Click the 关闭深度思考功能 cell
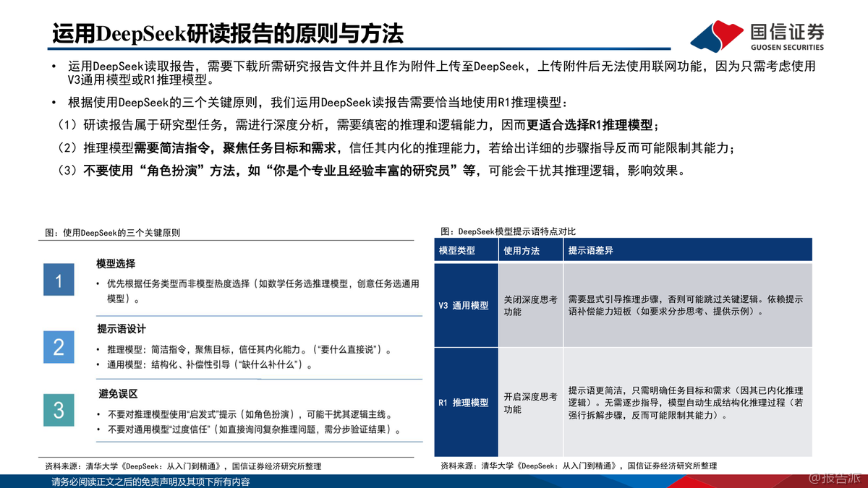This screenshot has height=488, width=868. (x=530, y=305)
